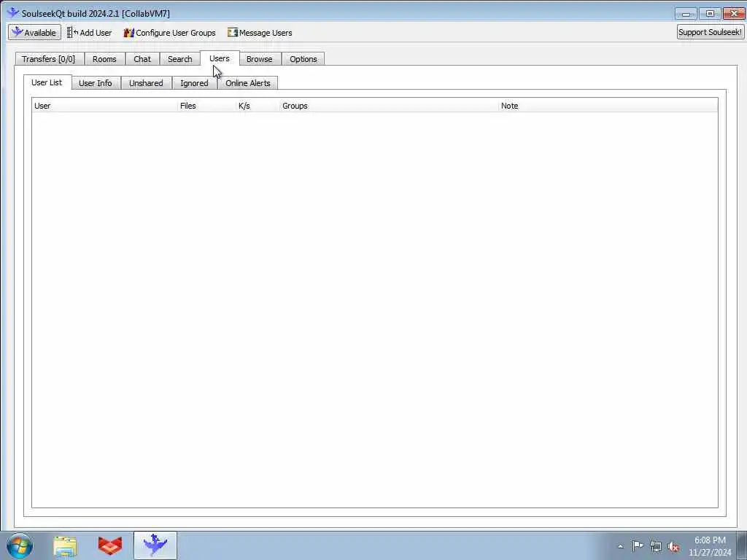The width and height of the screenshot is (747, 560).
Task: Open Message Users
Action: point(260,32)
